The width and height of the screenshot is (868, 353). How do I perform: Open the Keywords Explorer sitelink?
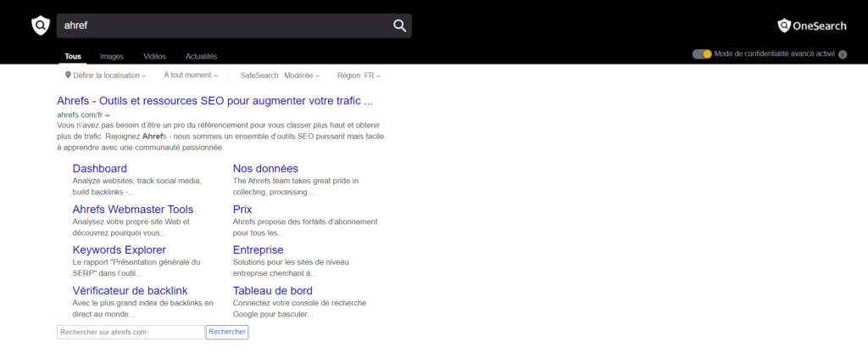pos(119,249)
